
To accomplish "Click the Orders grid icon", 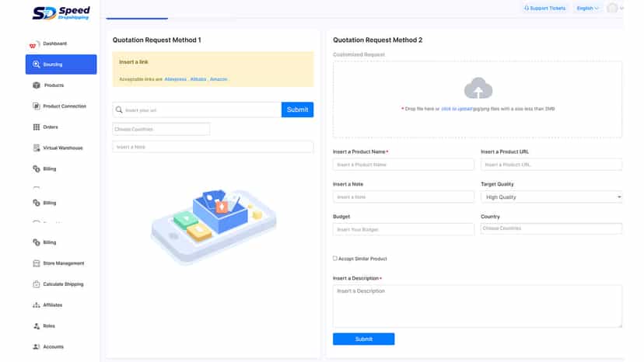I will point(36,127).
